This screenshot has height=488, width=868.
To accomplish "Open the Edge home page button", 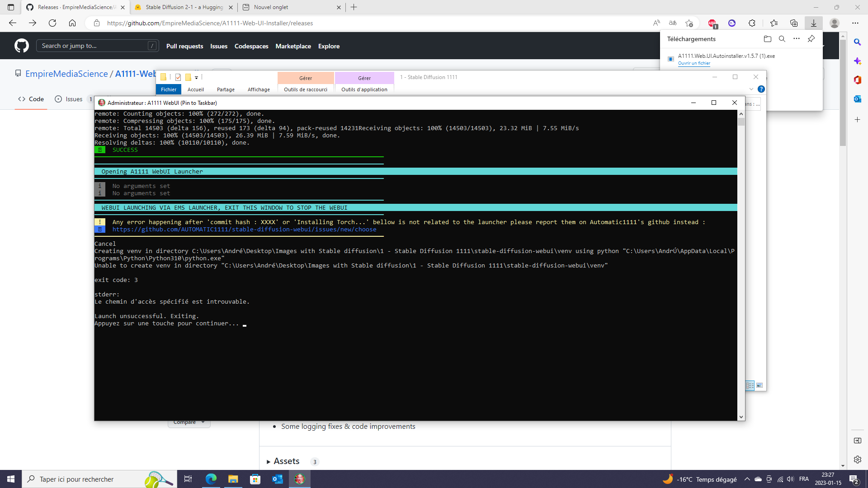I will tap(72, 23).
